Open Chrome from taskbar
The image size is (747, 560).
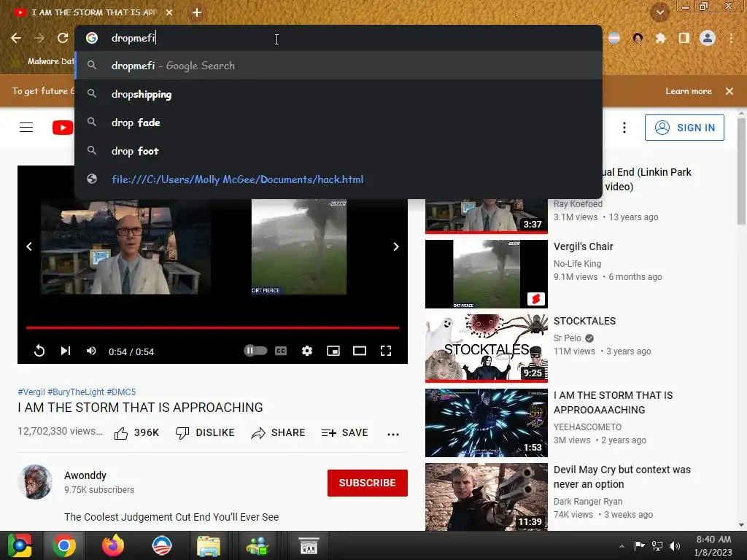pyautogui.click(x=64, y=545)
